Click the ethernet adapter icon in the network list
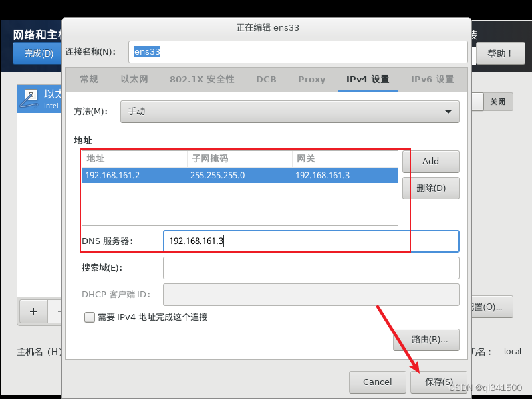Screen dimensions: 532x399 coord(29,98)
